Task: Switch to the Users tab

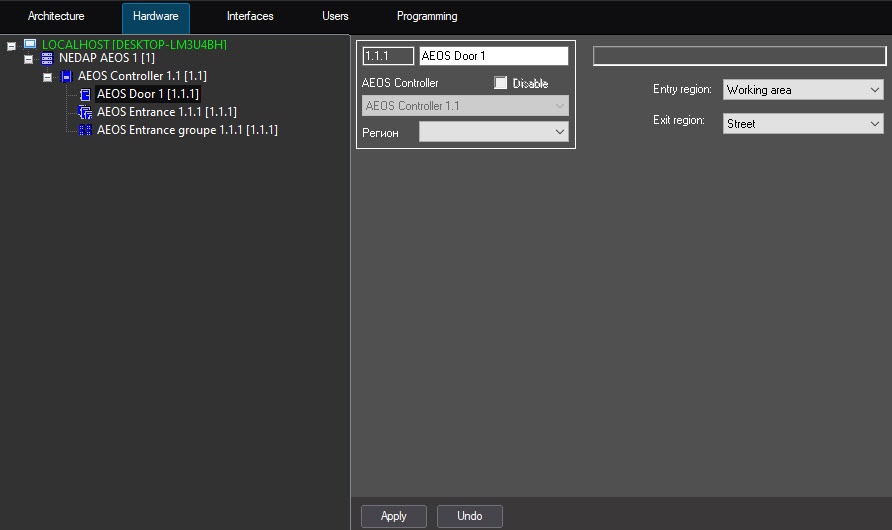Action: [335, 16]
